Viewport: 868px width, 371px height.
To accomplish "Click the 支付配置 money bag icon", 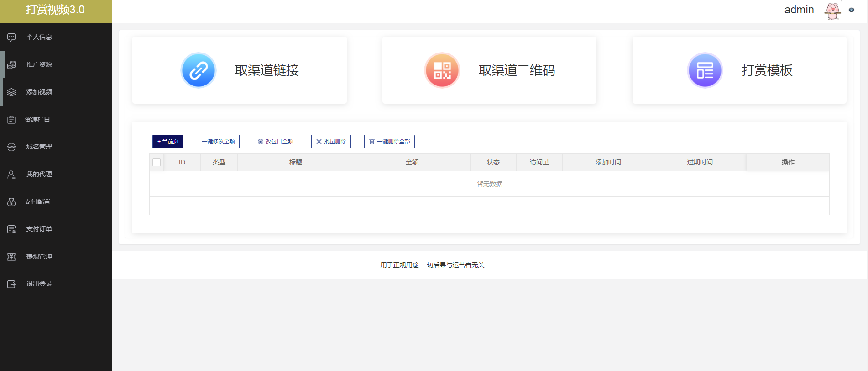I will coord(11,201).
